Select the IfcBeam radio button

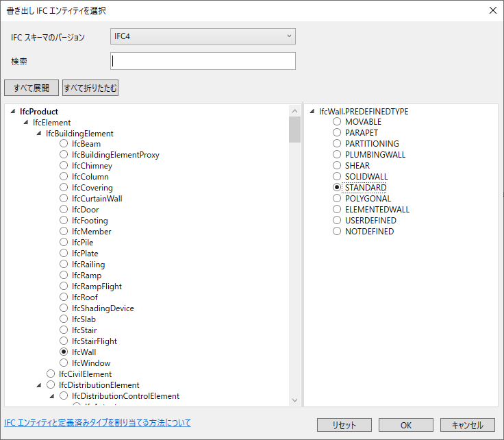(x=64, y=143)
